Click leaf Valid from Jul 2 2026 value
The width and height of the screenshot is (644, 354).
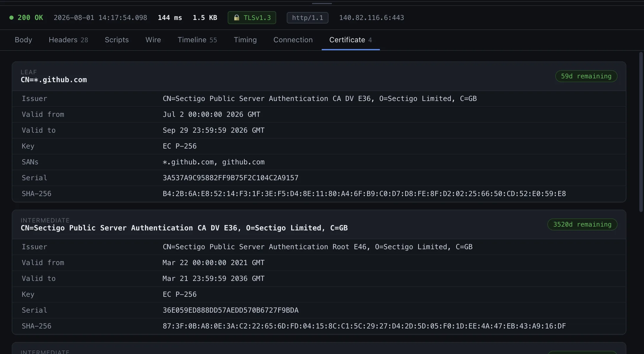point(212,114)
